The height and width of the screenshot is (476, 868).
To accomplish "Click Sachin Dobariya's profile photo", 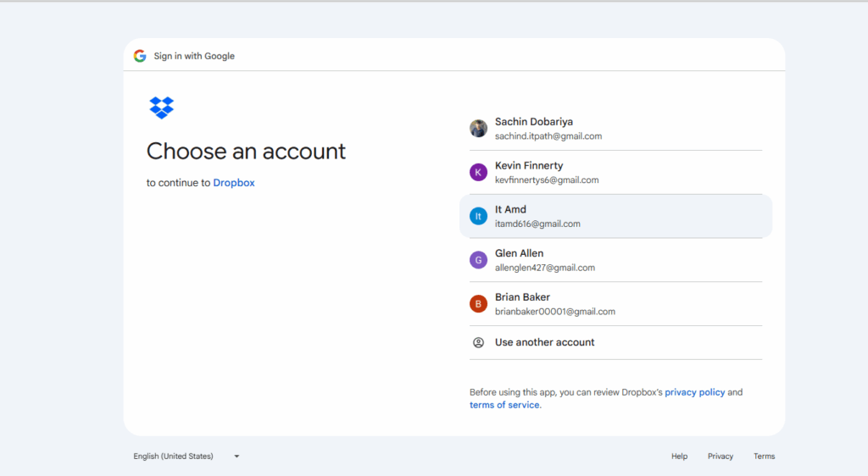I will pyautogui.click(x=478, y=128).
